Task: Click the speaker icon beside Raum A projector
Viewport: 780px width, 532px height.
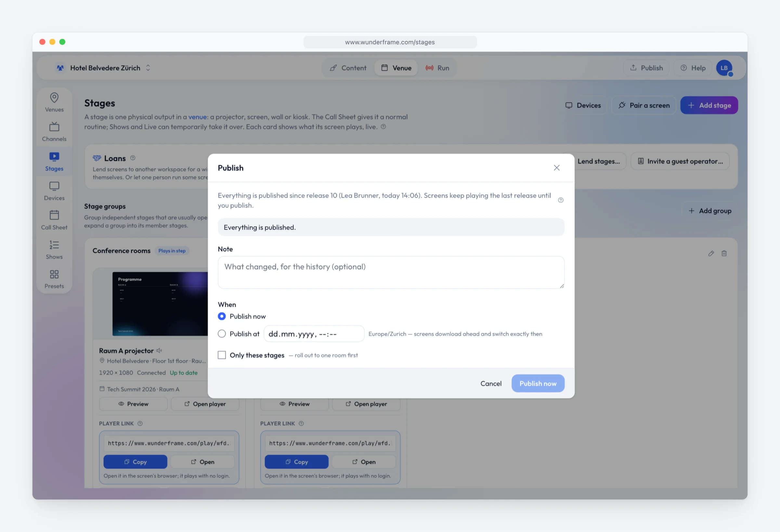Action: 159,350
